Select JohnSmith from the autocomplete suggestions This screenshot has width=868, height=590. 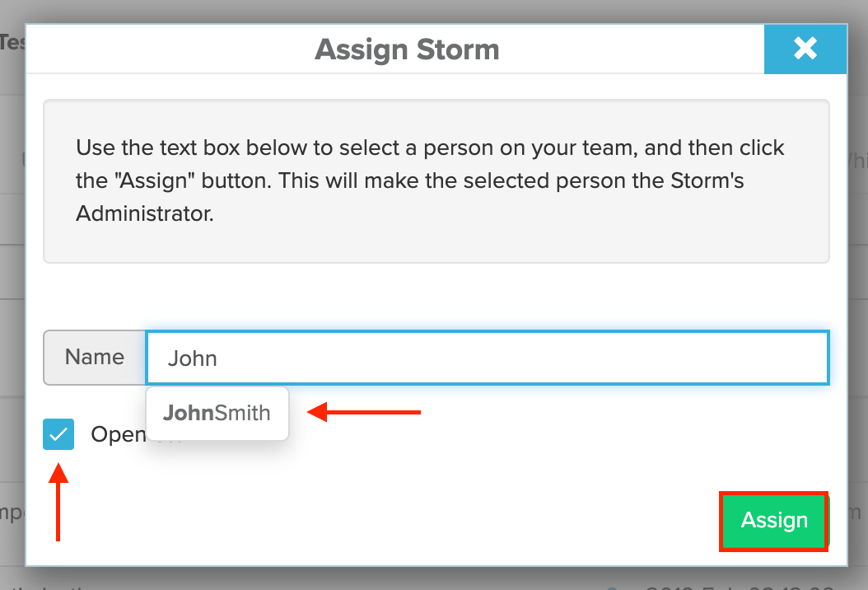(x=217, y=414)
